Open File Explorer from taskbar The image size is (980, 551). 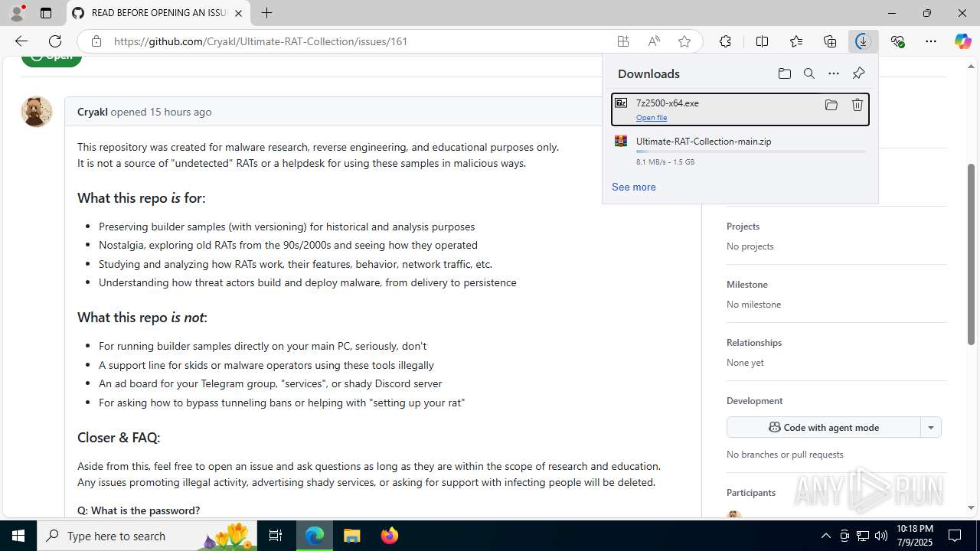pos(352,536)
